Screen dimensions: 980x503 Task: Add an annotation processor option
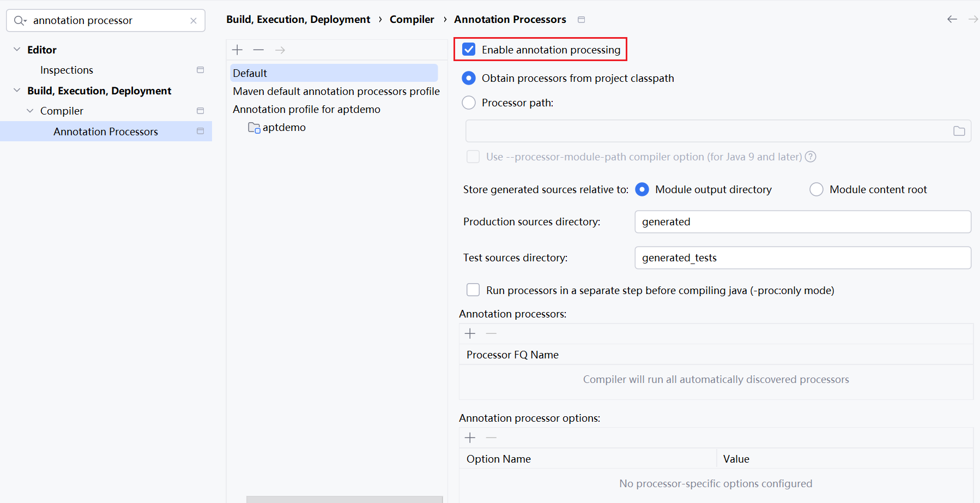470,438
